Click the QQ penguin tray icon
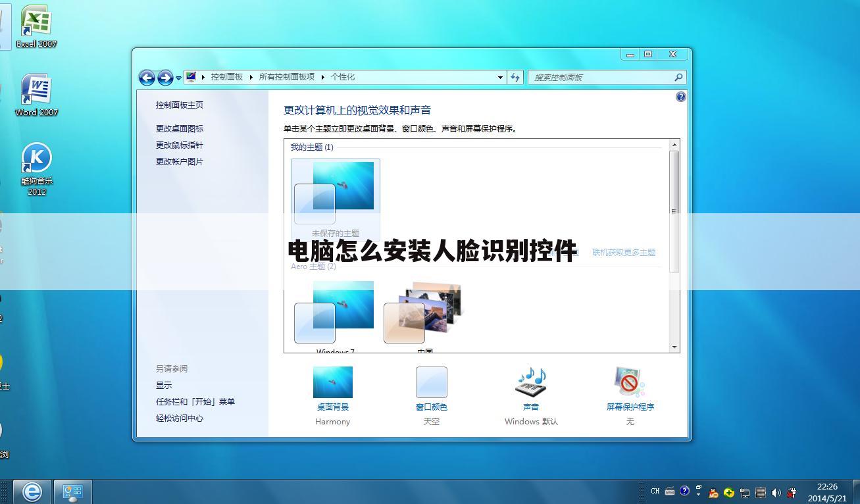Viewport: 860px width, 504px height. coord(713,492)
